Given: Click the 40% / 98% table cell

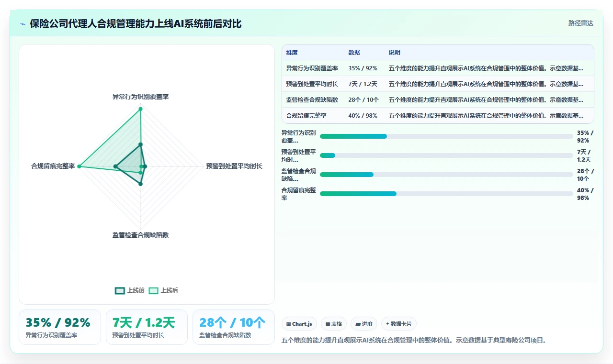Looking at the screenshot, I should (363, 116).
